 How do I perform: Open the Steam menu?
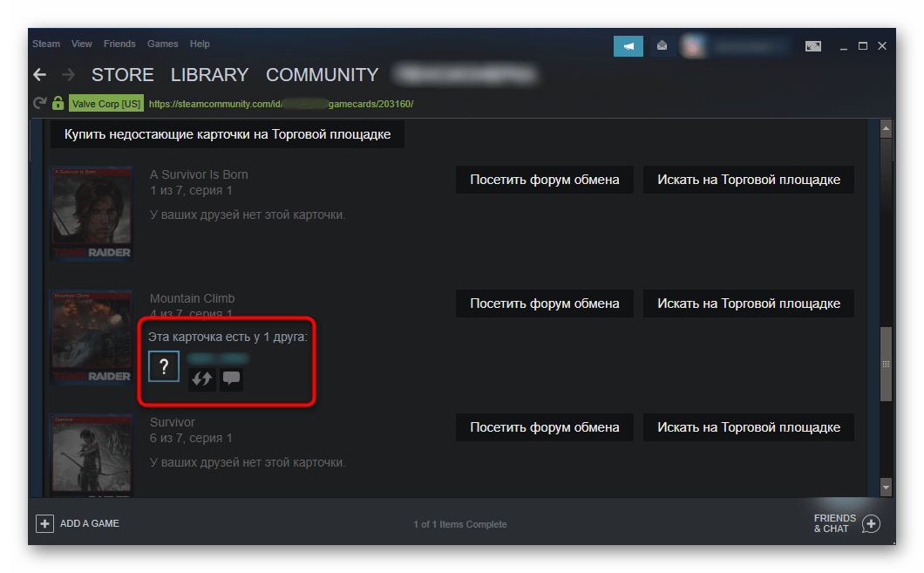pos(46,44)
